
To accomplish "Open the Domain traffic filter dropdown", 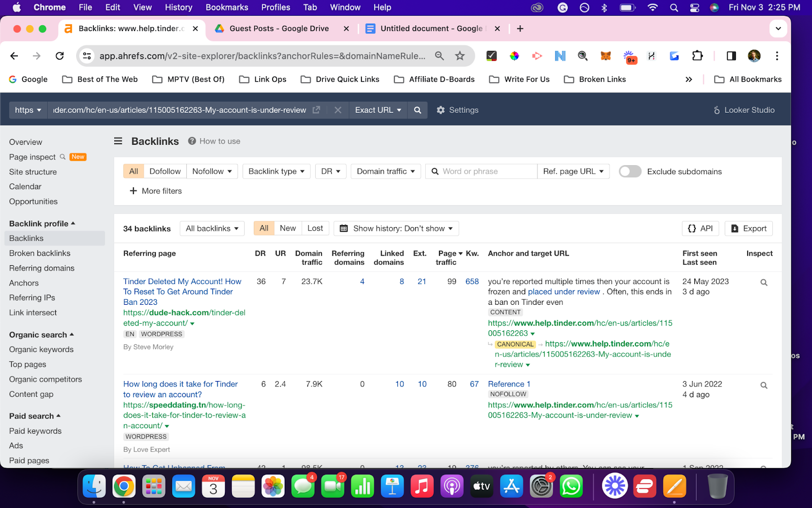I will [x=385, y=171].
